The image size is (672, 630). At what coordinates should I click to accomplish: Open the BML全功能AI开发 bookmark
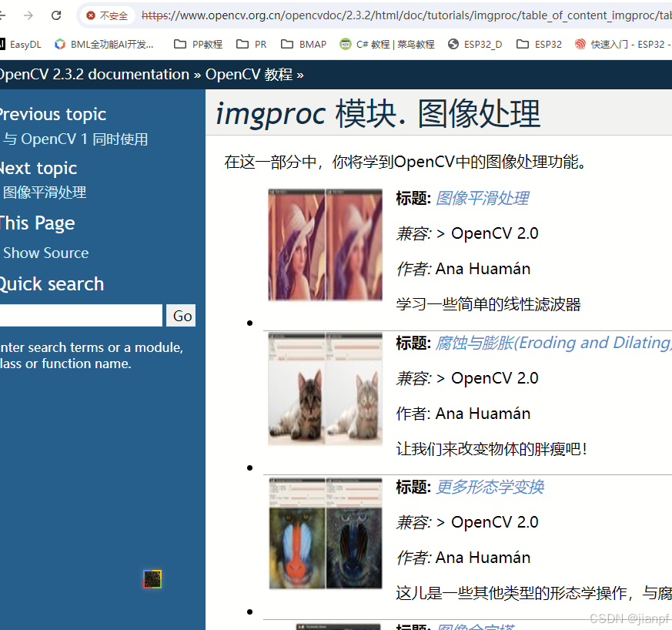point(104,44)
